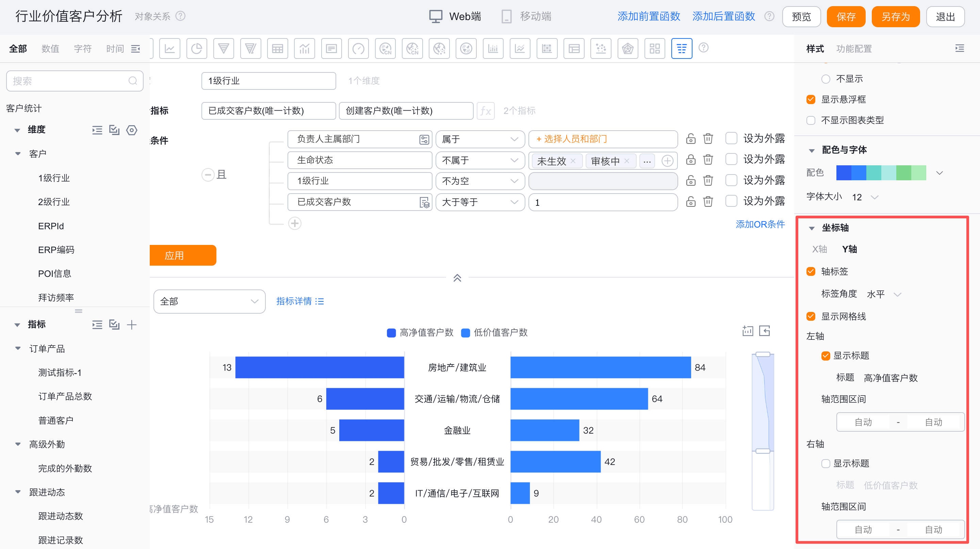Open the 全部 filter dropdown
Viewport: 980px width, 549px height.
coord(209,301)
